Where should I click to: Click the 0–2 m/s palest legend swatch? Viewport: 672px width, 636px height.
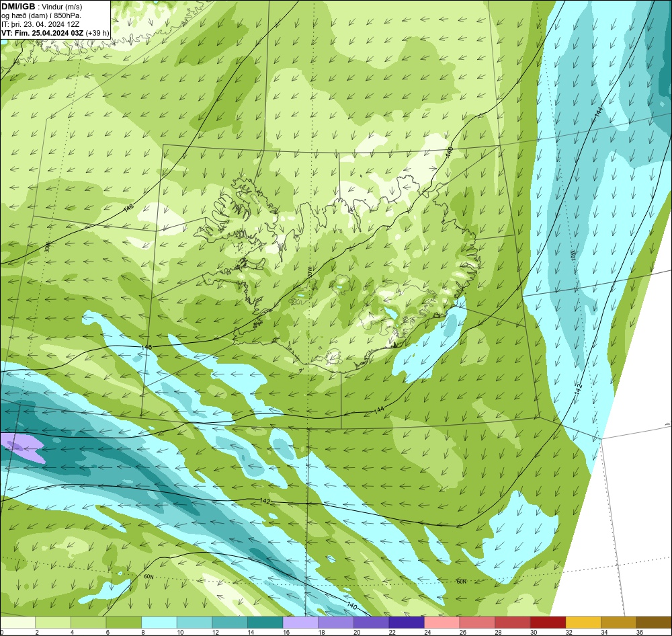tap(17, 623)
